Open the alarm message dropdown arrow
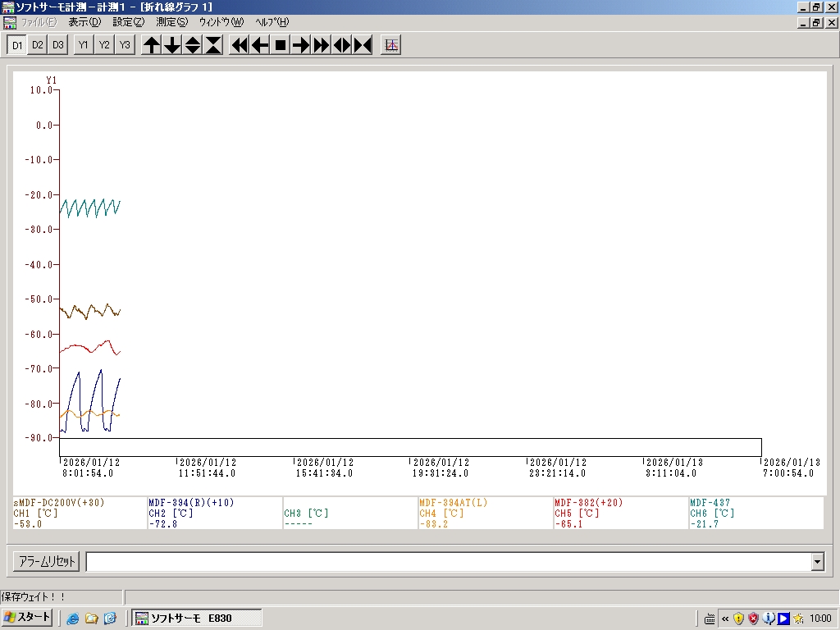 (x=817, y=562)
